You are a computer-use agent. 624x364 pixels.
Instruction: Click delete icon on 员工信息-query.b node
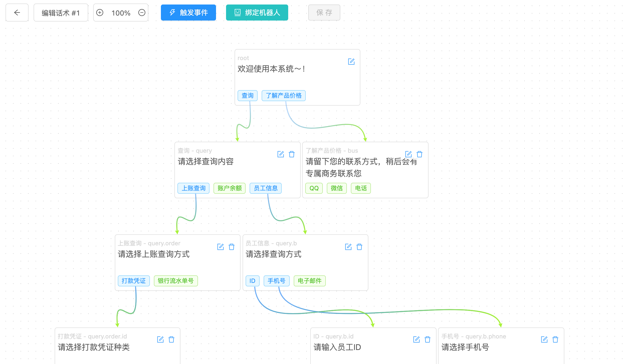pyautogui.click(x=359, y=246)
